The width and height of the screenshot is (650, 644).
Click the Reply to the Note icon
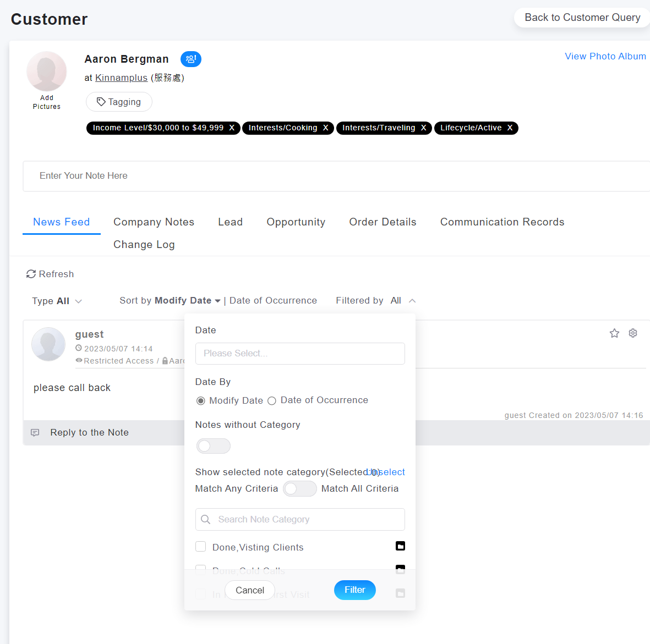click(35, 433)
